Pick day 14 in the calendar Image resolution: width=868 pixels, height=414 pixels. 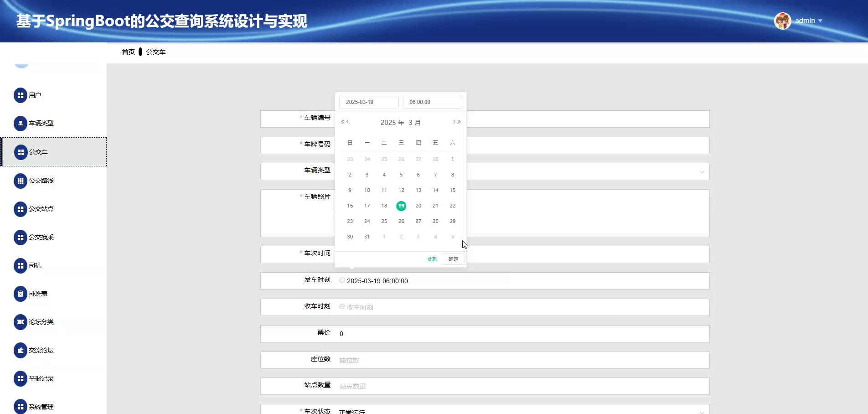(435, 190)
